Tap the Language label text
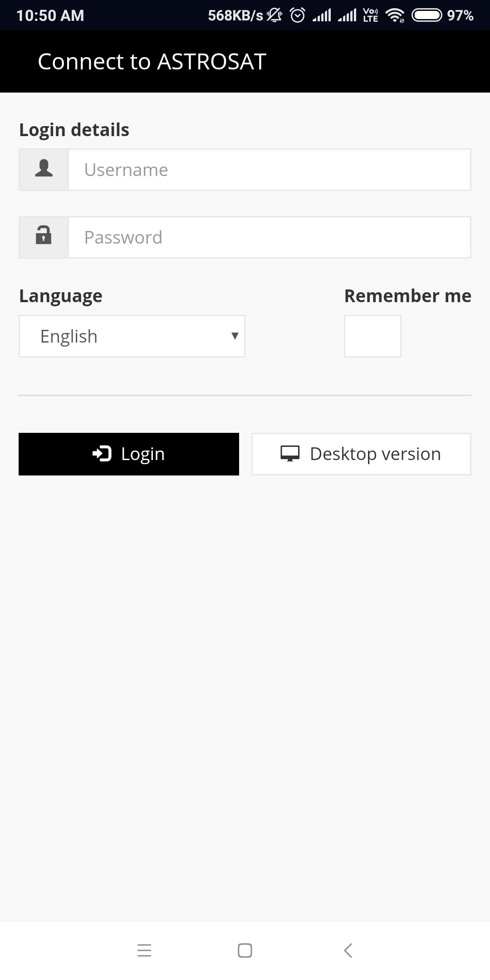 tap(61, 296)
